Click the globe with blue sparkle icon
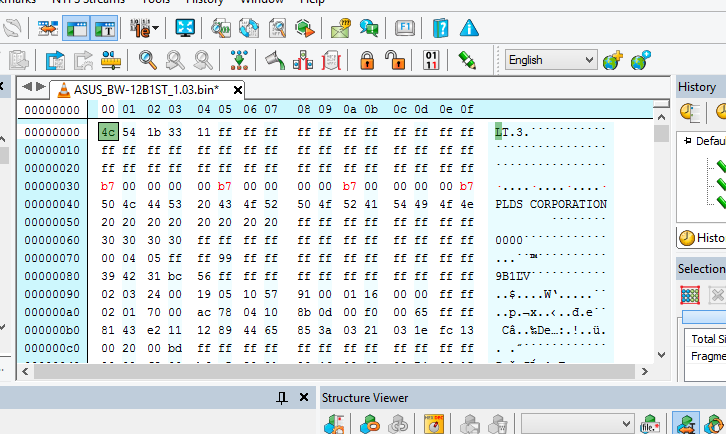 pos(640,60)
